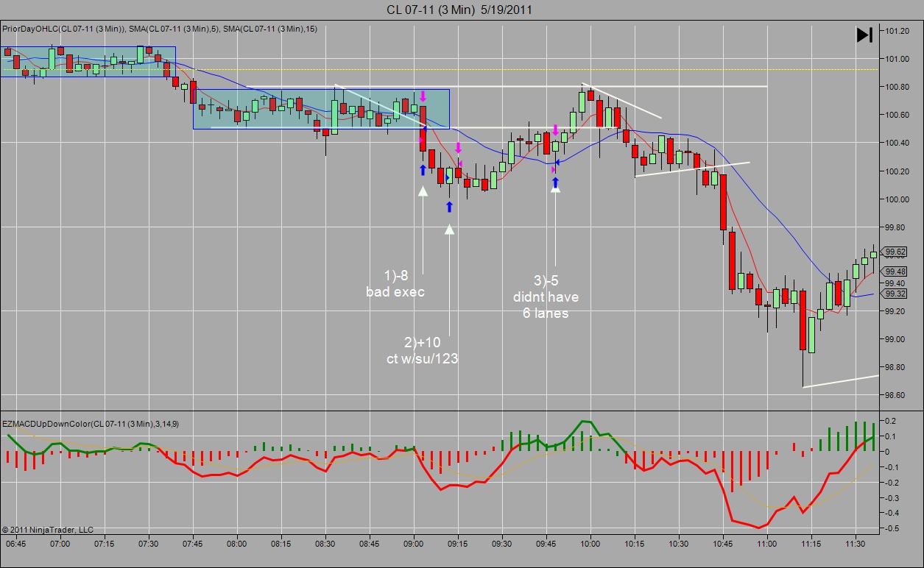Screen dimensions: 924x568
Task: Click the 98.60 price axis label
Action: pos(896,395)
